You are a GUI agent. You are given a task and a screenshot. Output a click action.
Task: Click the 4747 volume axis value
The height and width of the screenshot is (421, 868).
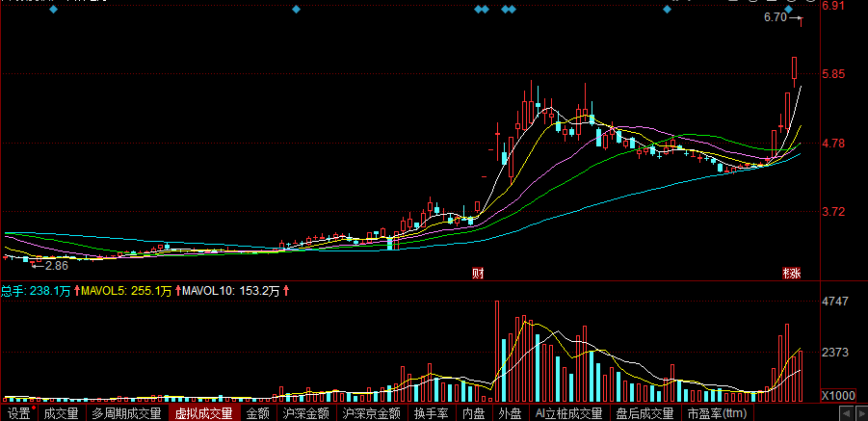(835, 302)
